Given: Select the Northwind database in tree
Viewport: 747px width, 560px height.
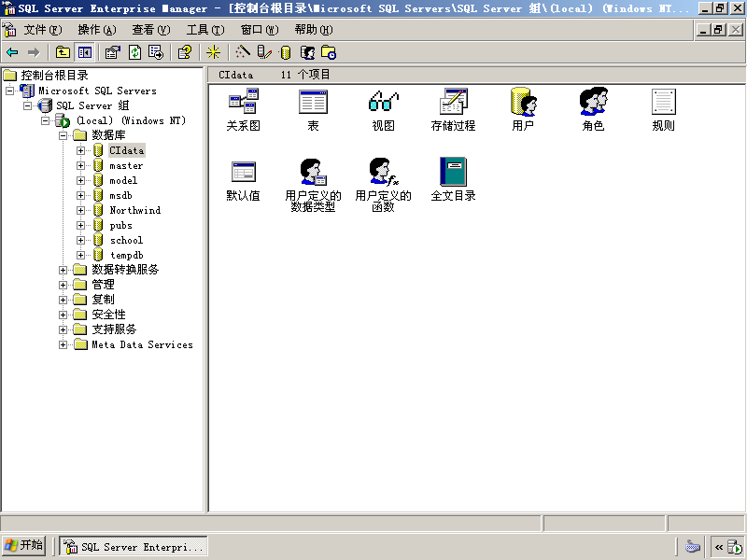Looking at the screenshot, I should click(134, 211).
